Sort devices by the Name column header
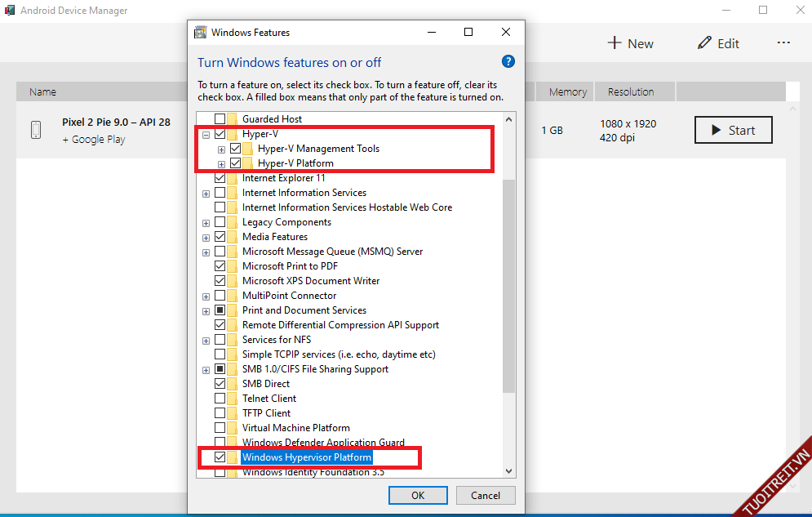 [x=42, y=91]
